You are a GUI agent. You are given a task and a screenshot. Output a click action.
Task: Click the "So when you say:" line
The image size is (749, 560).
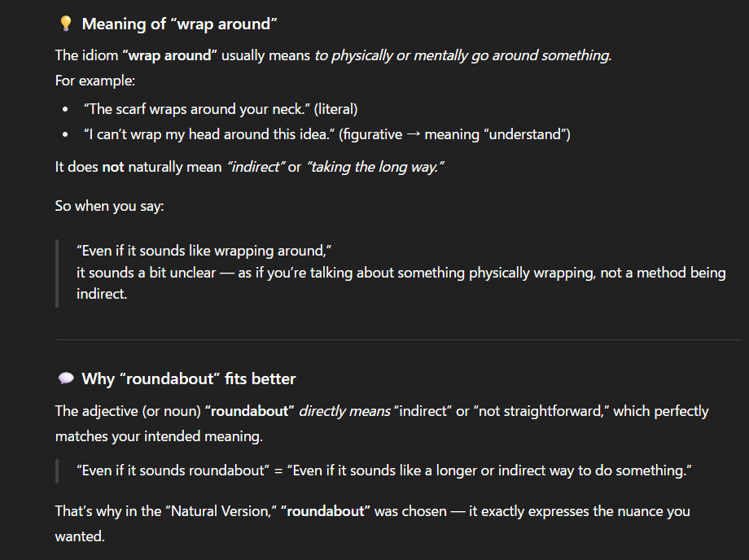pos(110,207)
